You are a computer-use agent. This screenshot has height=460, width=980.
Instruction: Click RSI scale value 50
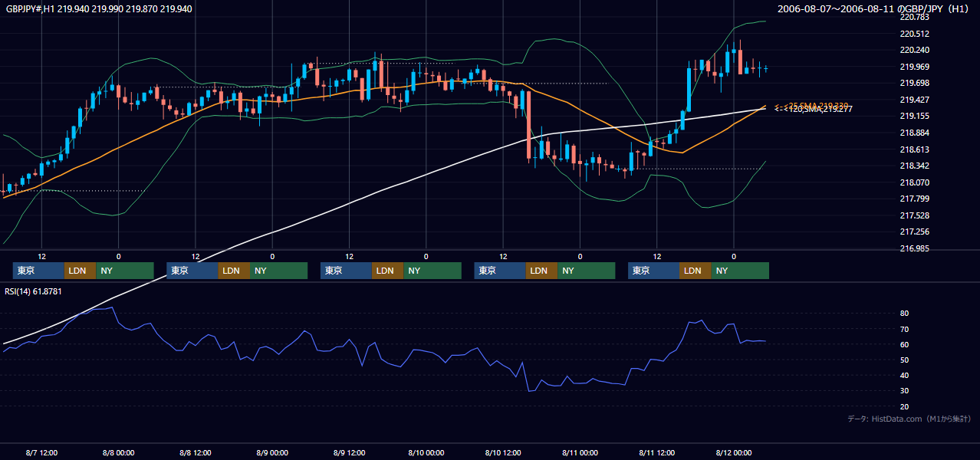[905, 360]
